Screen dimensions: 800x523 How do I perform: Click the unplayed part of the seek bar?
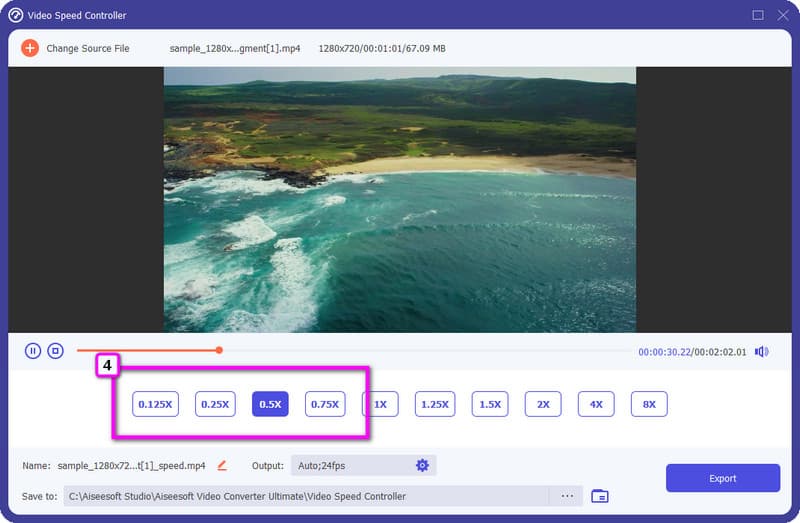click(426, 350)
